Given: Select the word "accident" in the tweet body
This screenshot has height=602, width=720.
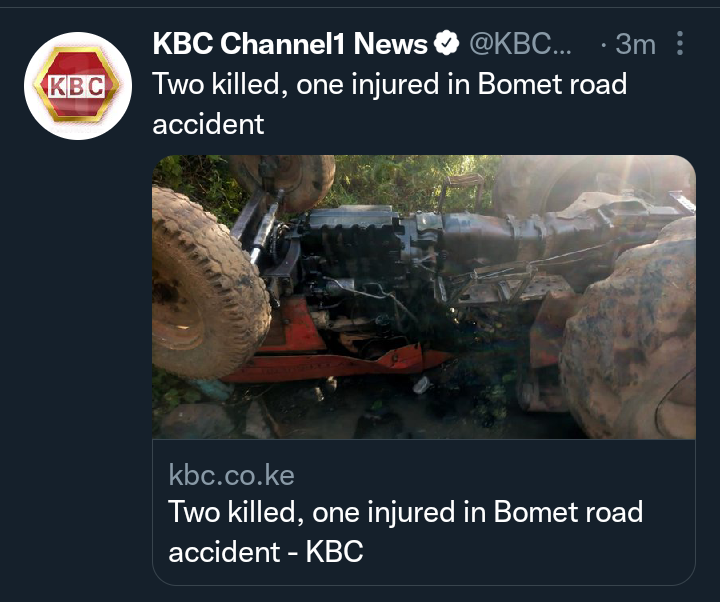Looking at the screenshot, I should point(208,124).
